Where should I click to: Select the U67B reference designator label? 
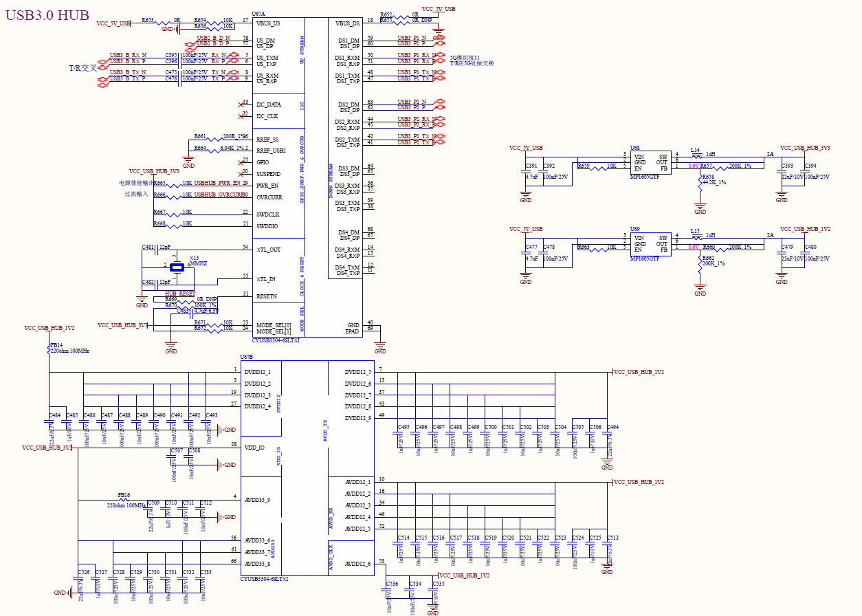(247, 357)
